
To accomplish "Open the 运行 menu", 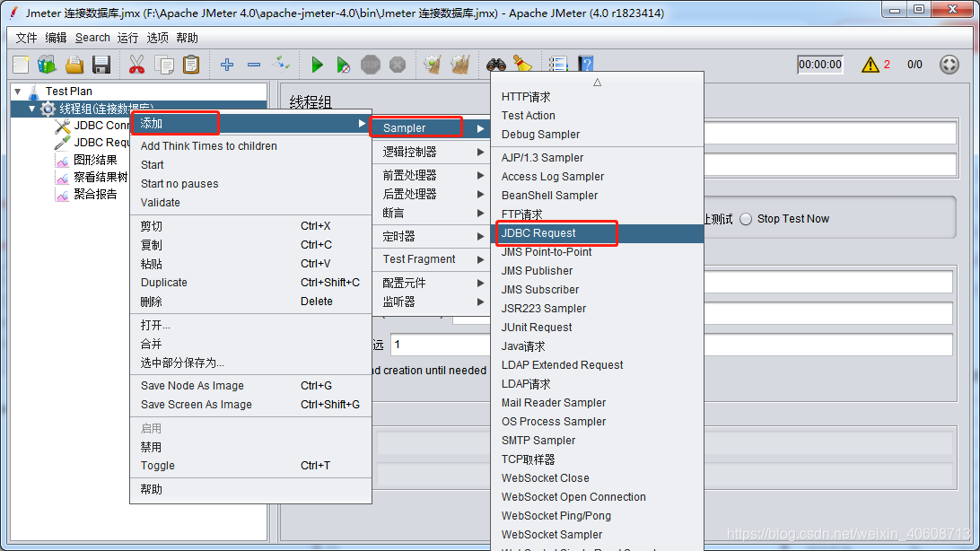I will (127, 38).
